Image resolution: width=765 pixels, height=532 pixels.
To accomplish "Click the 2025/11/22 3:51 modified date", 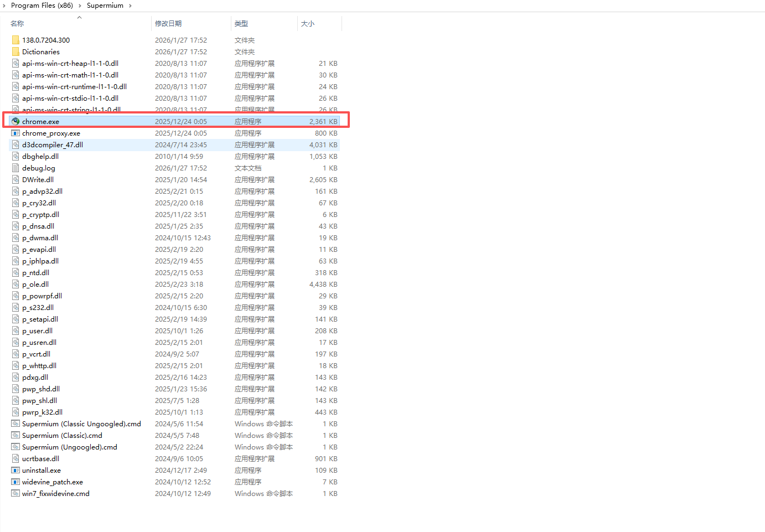I will point(181,214).
